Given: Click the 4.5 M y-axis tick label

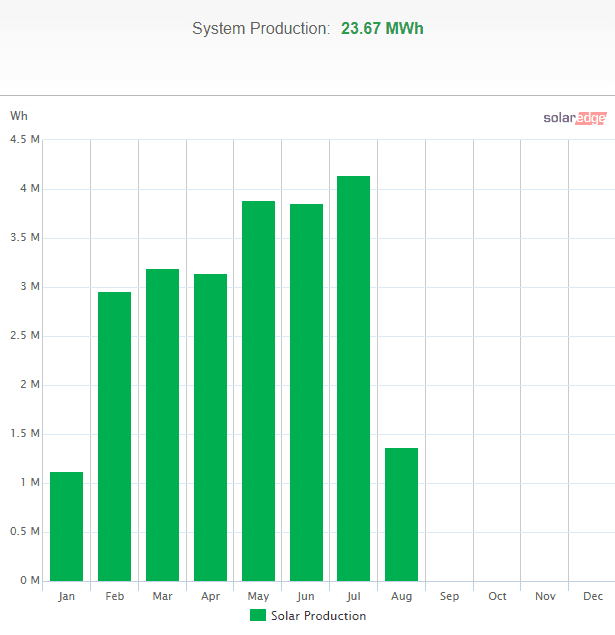Looking at the screenshot, I should click(24, 140).
